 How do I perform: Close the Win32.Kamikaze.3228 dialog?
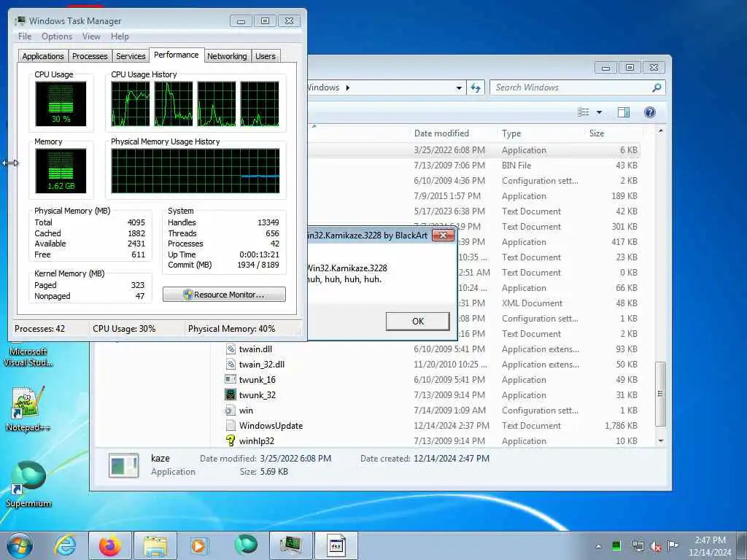click(443, 236)
